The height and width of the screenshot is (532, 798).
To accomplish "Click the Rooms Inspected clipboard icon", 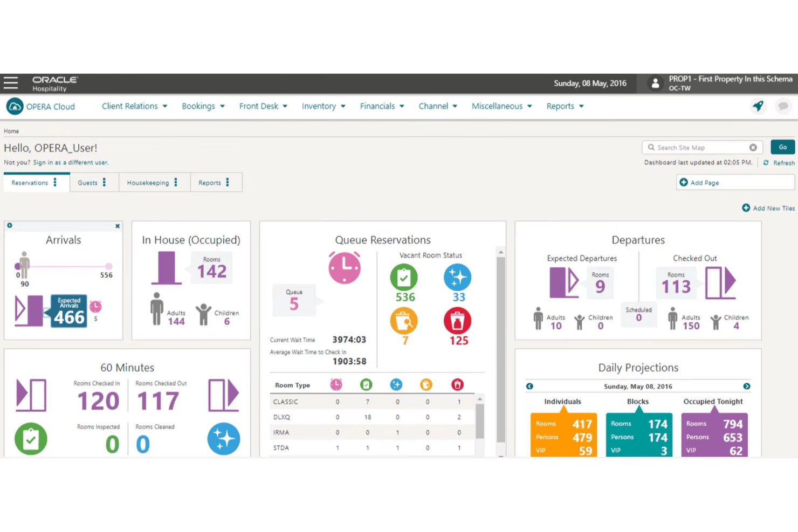I will 31,439.
